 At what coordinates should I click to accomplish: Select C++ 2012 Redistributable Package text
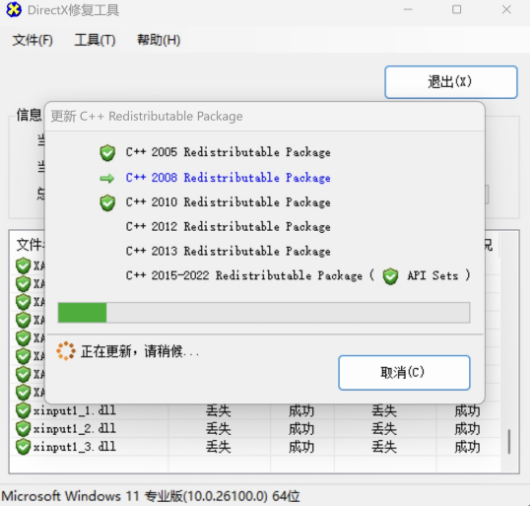(228, 227)
